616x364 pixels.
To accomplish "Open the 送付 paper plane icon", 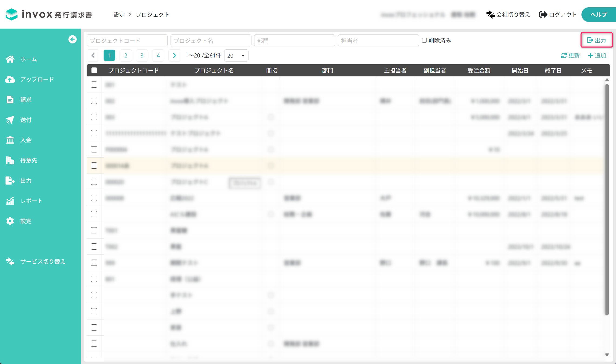I will coord(10,120).
